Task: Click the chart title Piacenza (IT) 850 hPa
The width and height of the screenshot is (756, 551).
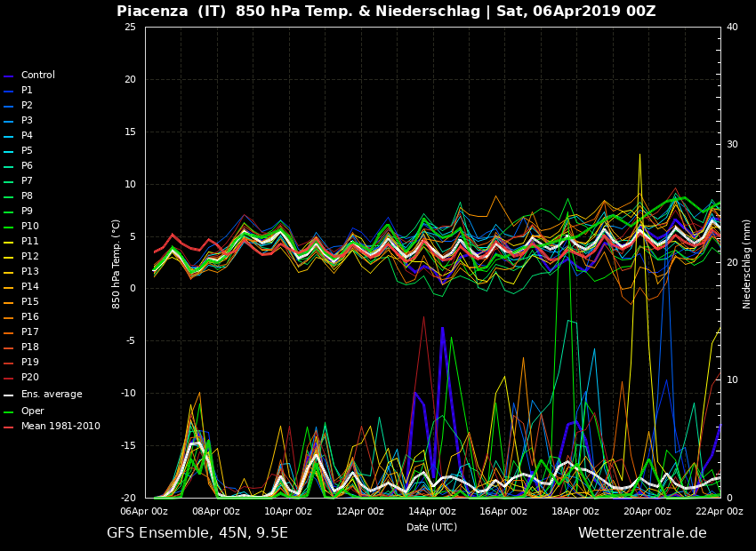Action: pyautogui.click(x=386, y=12)
